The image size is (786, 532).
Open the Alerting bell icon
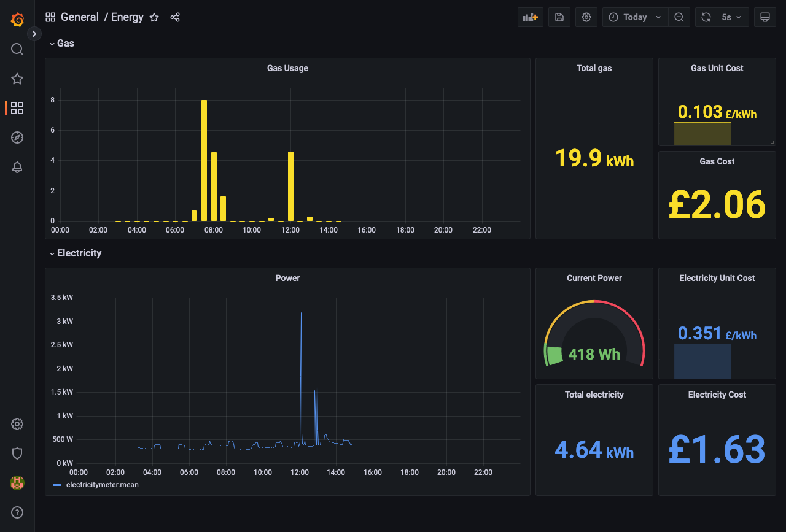(17, 167)
